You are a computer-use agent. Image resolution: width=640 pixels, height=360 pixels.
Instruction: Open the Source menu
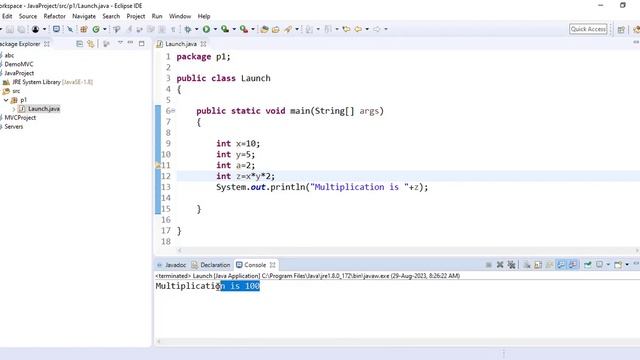28,16
